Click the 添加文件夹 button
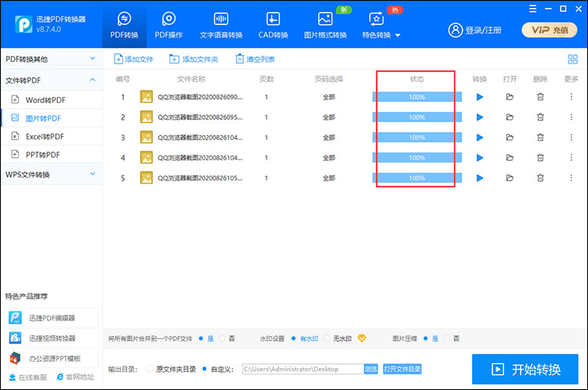 [x=194, y=60]
